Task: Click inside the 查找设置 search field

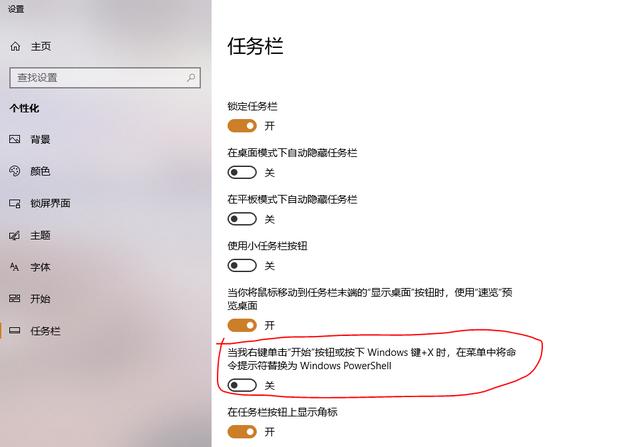Action: pyautogui.click(x=105, y=78)
